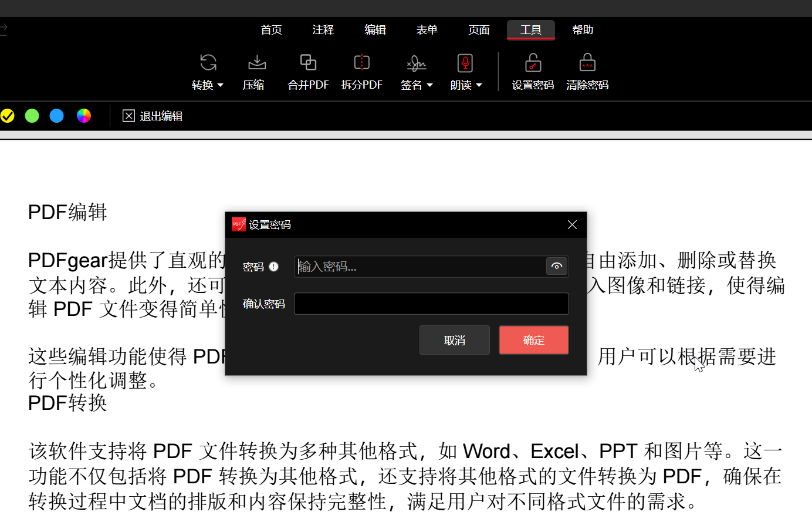The height and width of the screenshot is (525, 812).
Task: Toggle password visibility eye icon
Action: (x=557, y=267)
